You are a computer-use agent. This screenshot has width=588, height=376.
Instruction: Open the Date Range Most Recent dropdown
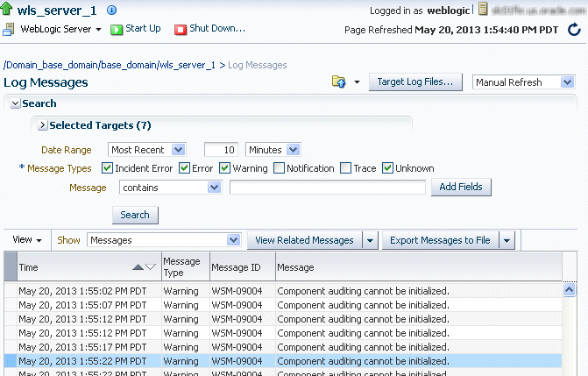pyautogui.click(x=179, y=150)
